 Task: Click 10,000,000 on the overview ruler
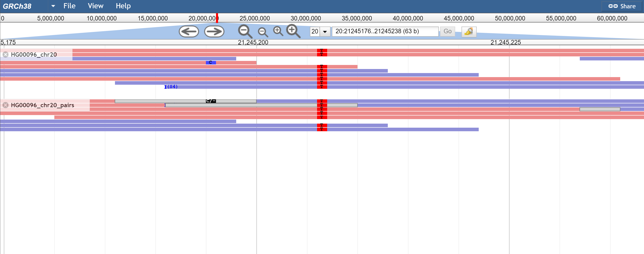click(101, 18)
